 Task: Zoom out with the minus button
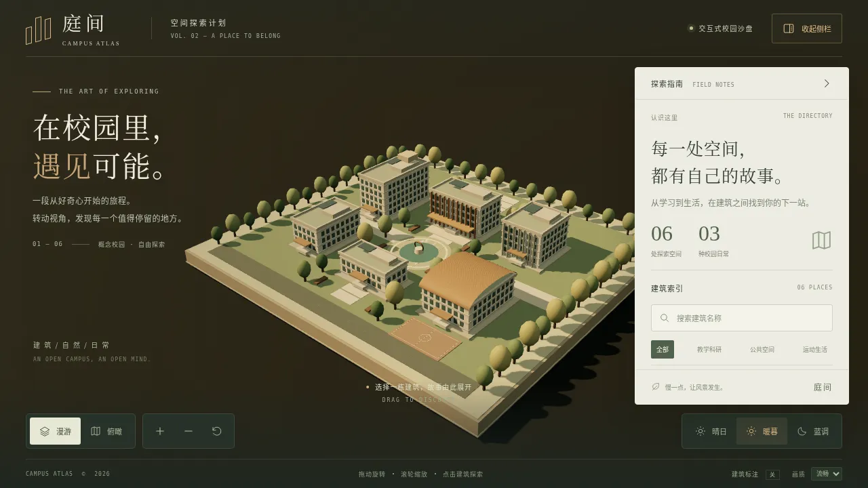click(x=189, y=431)
